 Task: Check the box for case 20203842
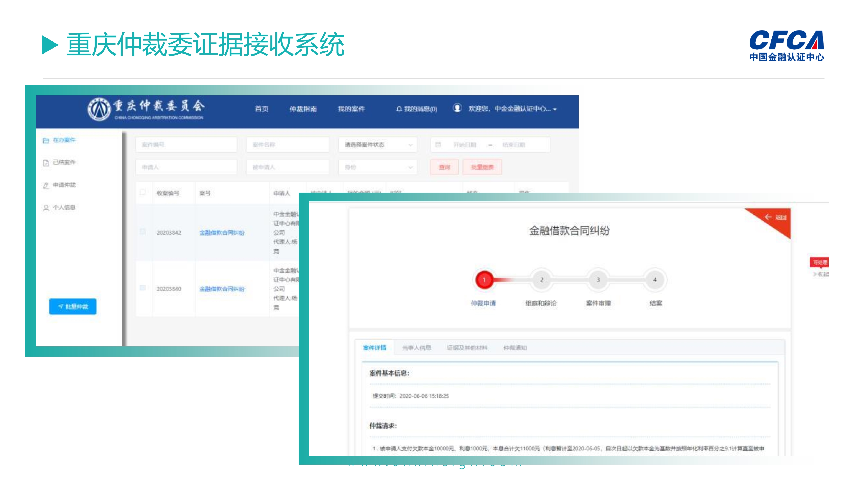pyautogui.click(x=143, y=232)
